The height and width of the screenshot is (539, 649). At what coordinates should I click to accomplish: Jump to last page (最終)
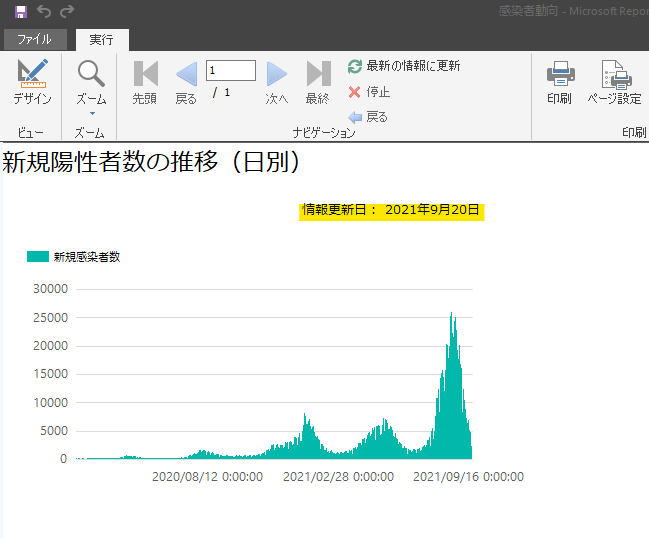[318, 82]
